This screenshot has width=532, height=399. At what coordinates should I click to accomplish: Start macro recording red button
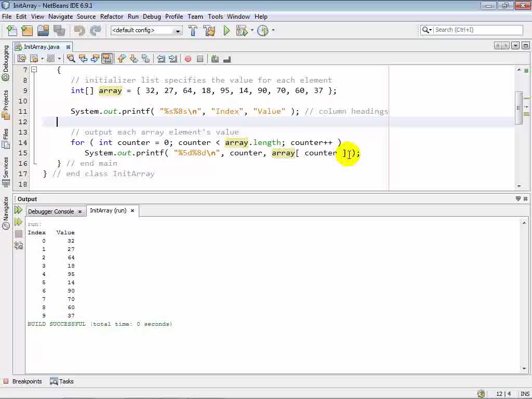pyautogui.click(x=188, y=59)
